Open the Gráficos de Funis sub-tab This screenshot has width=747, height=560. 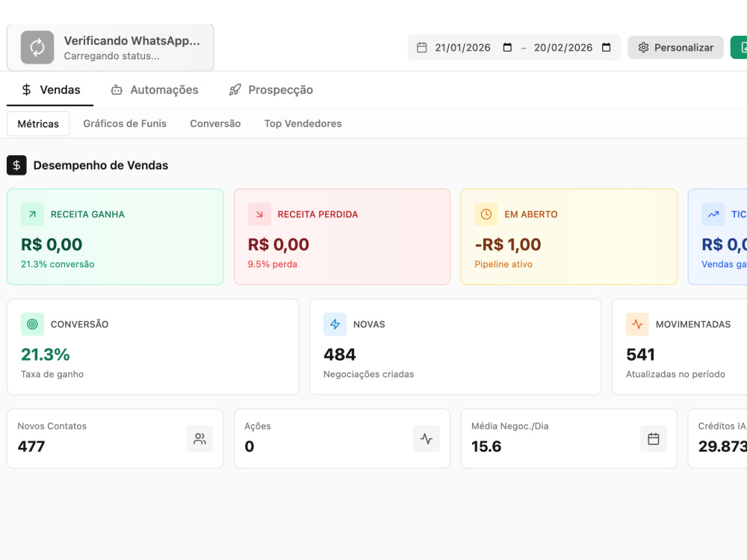(x=125, y=124)
